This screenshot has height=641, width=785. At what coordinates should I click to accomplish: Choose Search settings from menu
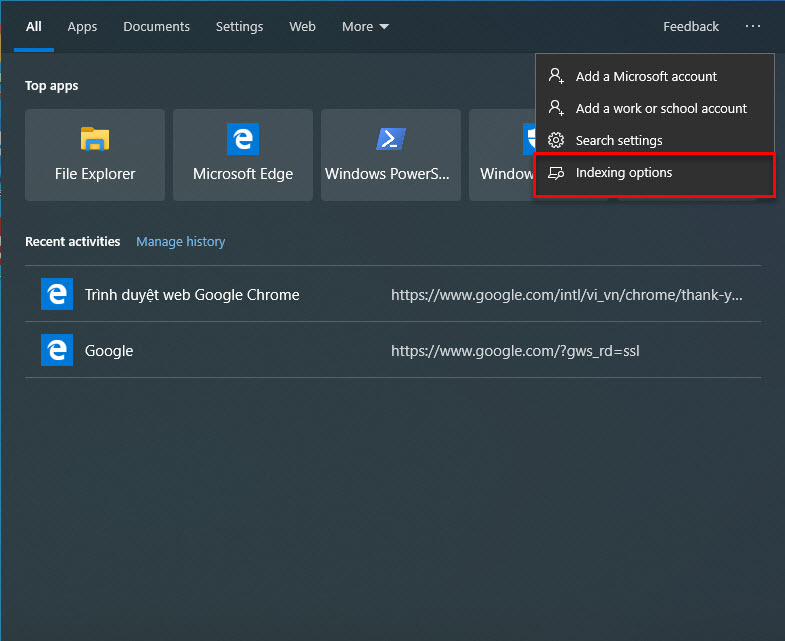pos(655,140)
